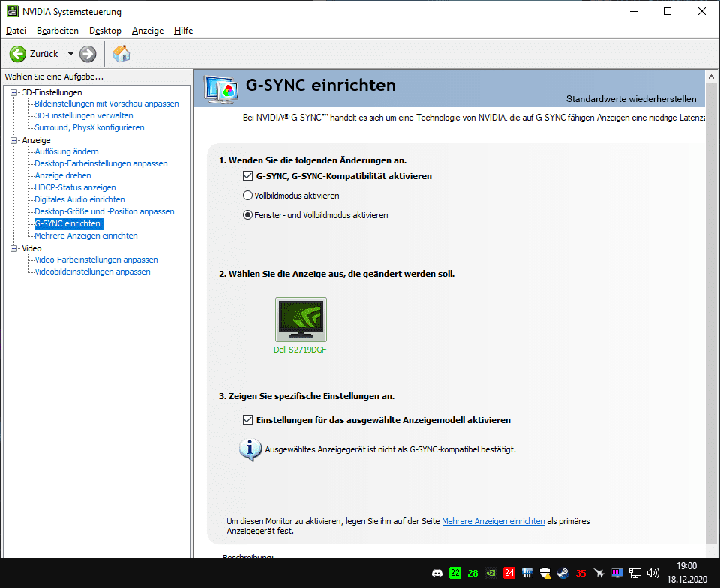The width and height of the screenshot is (720, 588).
Task: Toggle G-SYNC, G-SYNC-Kompatibilität aktivieren checkbox
Action: click(x=248, y=175)
